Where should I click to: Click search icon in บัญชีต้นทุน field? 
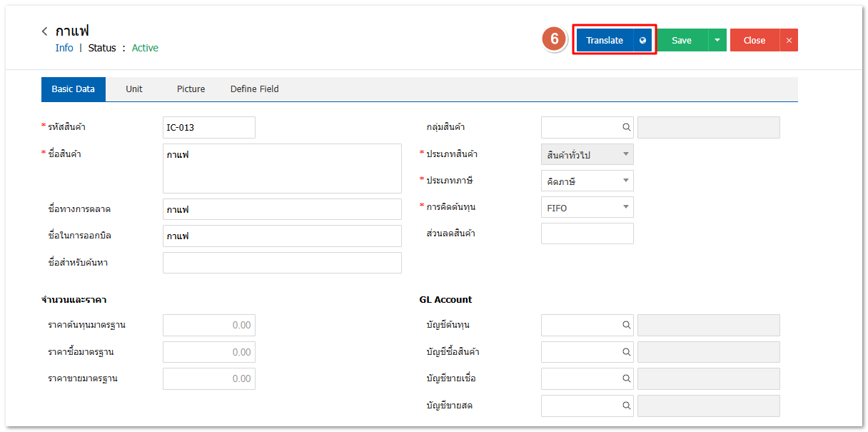(626, 325)
